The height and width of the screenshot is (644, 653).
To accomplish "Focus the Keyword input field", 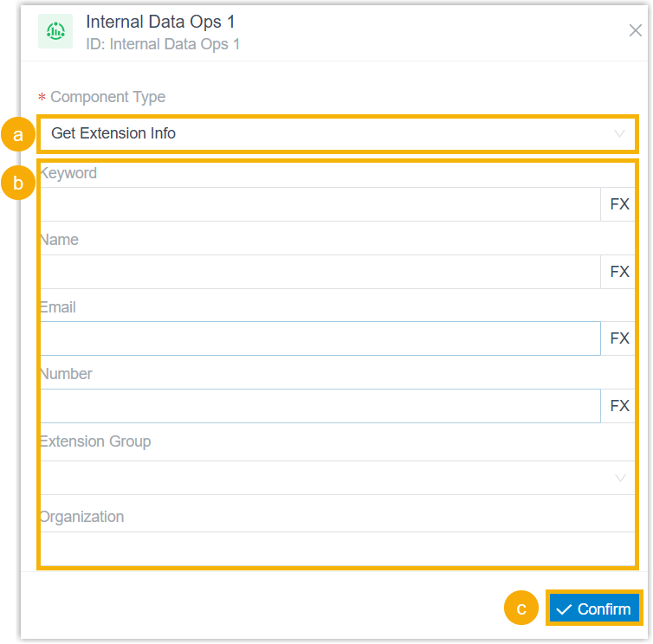I will 320,204.
